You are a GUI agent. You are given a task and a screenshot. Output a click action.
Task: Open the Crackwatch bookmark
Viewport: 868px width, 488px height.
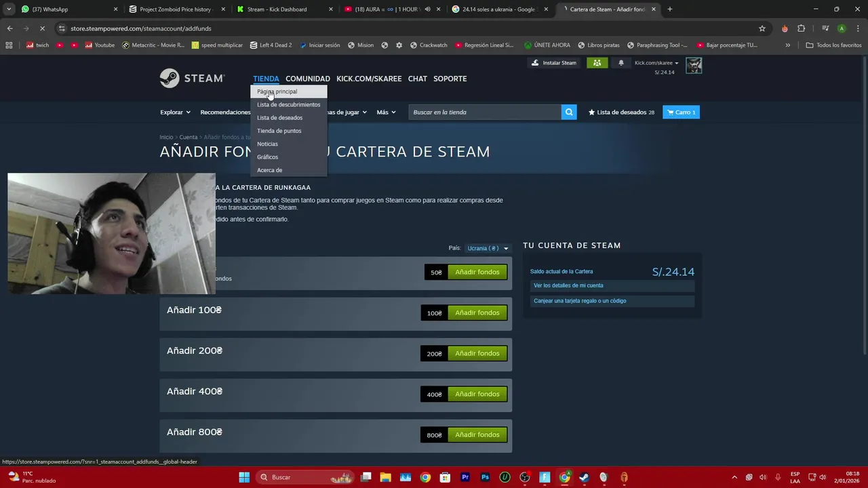point(427,45)
